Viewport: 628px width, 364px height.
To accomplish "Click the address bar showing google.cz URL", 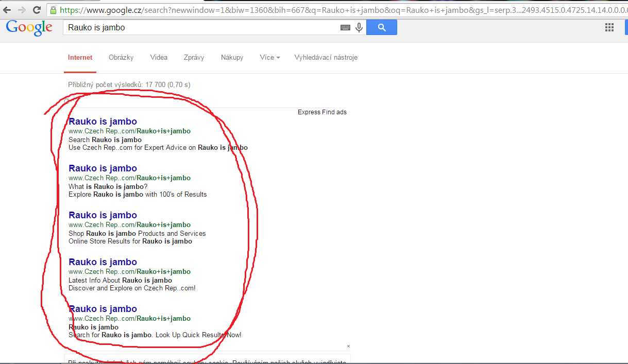I will [x=337, y=10].
